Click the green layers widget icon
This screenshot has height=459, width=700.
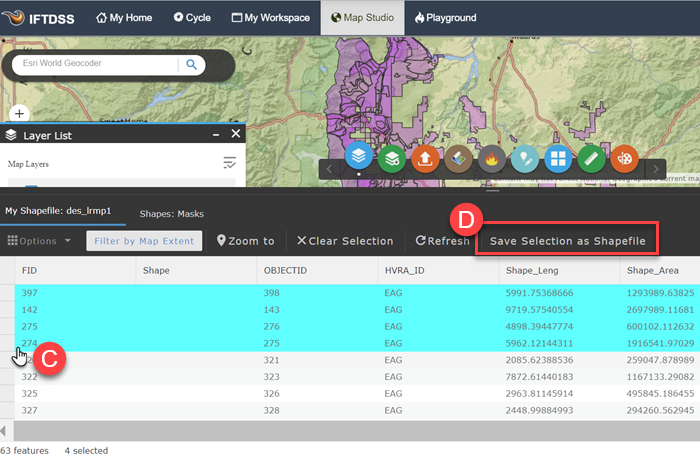click(x=393, y=158)
